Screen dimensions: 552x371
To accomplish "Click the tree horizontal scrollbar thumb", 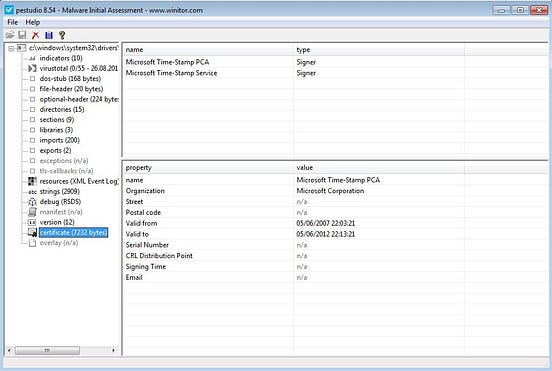I will [47, 350].
